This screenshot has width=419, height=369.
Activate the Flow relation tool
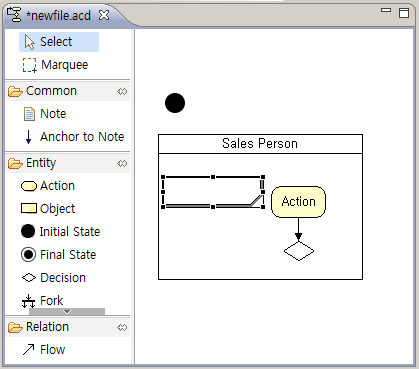tap(44, 350)
